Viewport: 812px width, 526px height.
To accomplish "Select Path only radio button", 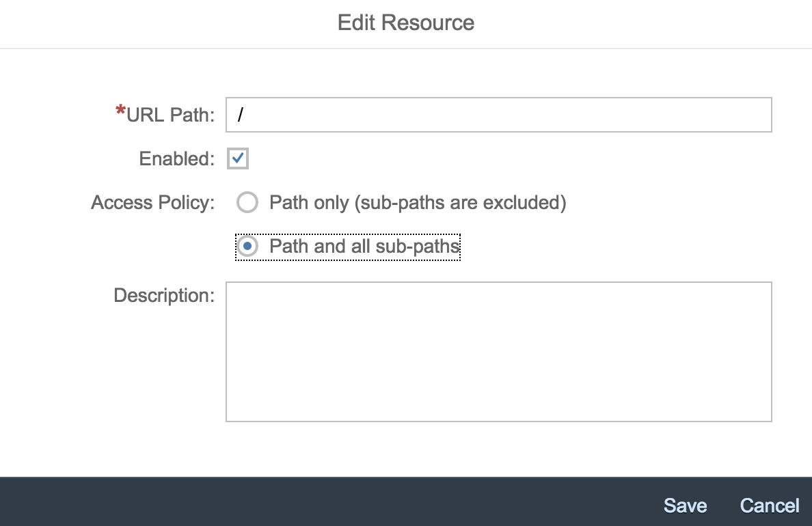I will click(x=247, y=202).
